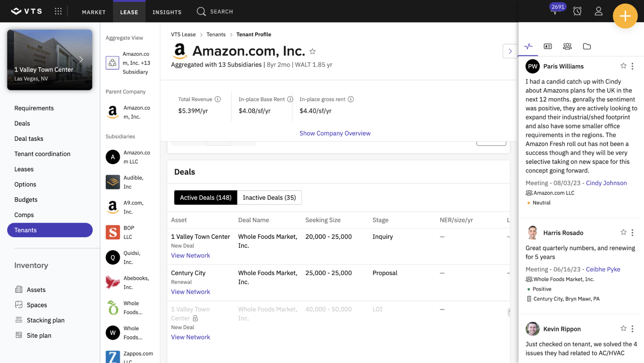Go to Deal tasks in sidebar
Viewport: 644px width, 363px height.
[x=29, y=139]
